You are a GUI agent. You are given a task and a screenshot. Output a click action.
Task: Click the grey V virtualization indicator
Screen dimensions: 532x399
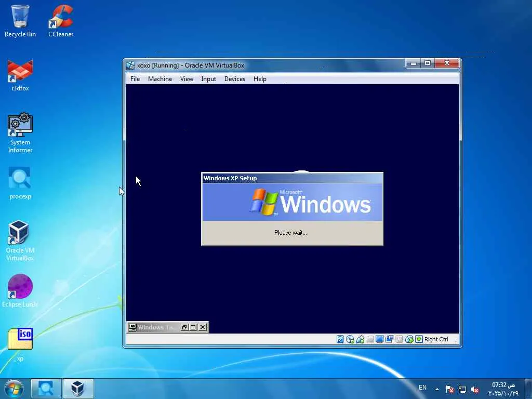400,339
